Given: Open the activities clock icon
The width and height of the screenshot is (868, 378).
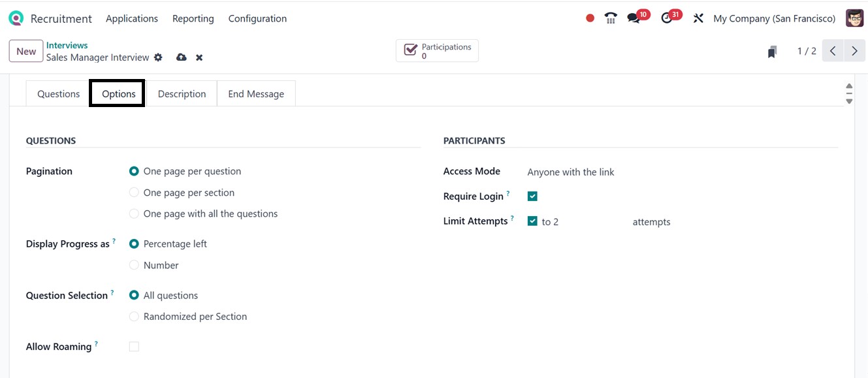Looking at the screenshot, I should pyautogui.click(x=667, y=18).
